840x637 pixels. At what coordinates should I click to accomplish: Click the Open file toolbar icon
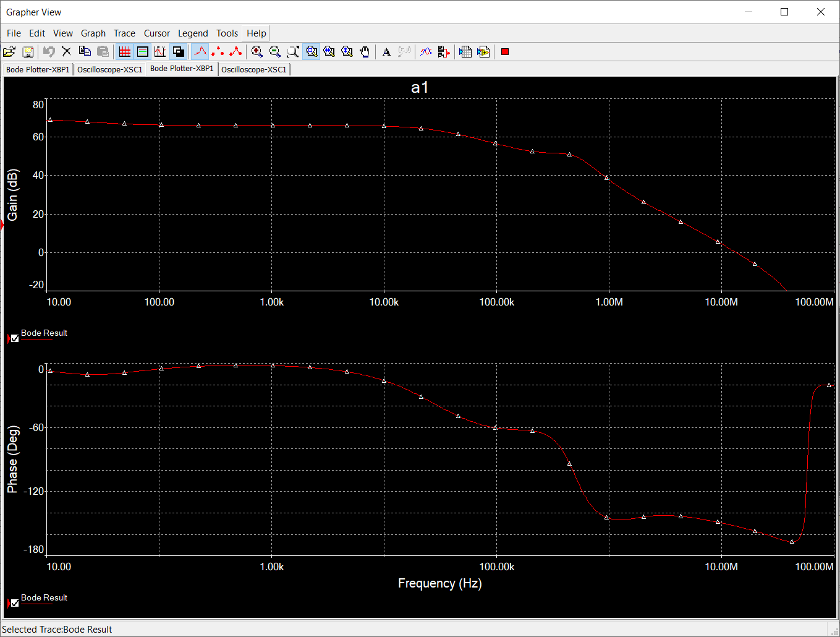(x=9, y=52)
